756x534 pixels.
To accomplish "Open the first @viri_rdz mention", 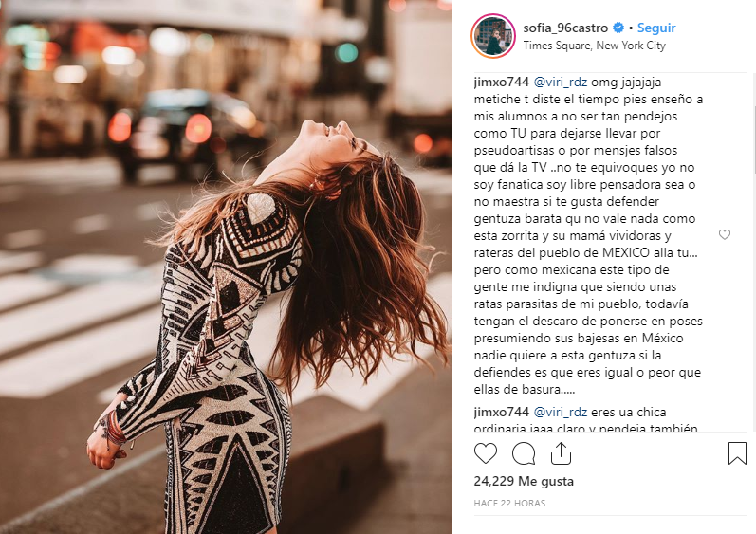I will [561, 83].
